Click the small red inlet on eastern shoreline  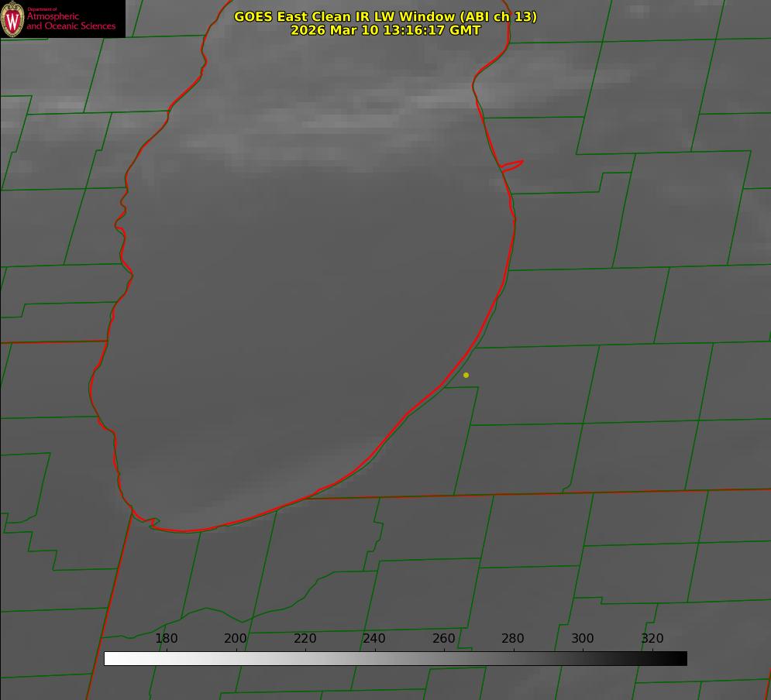pyautogui.click(x=512, y=166)
